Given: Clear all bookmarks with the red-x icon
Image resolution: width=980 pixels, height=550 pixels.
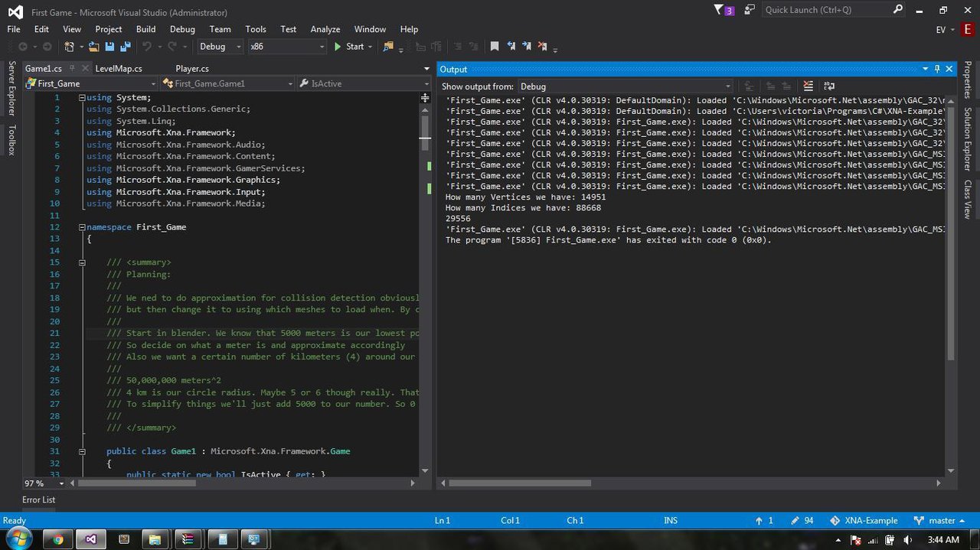Looking at the screenshot, I should (543, 47).
